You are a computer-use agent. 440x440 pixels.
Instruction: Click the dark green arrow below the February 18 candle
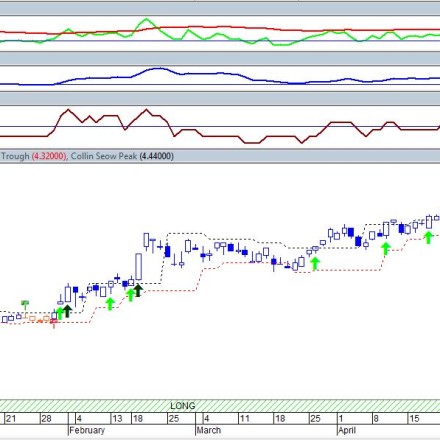click(138, 290)
